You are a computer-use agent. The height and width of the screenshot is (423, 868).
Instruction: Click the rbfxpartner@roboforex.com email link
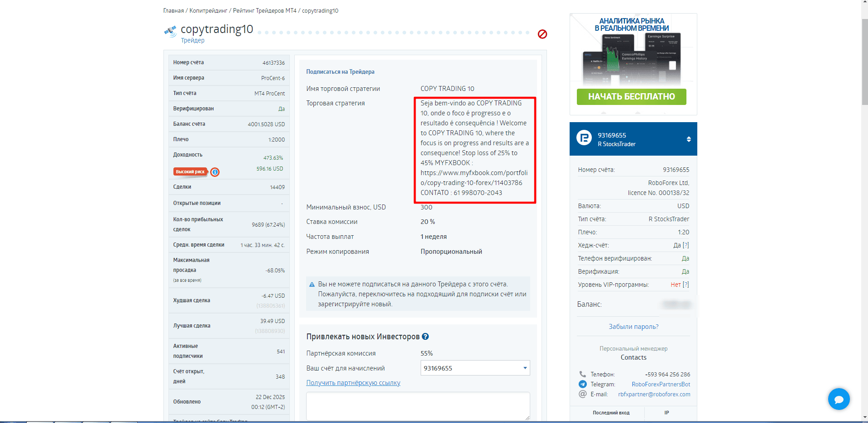tap(654, 394)
